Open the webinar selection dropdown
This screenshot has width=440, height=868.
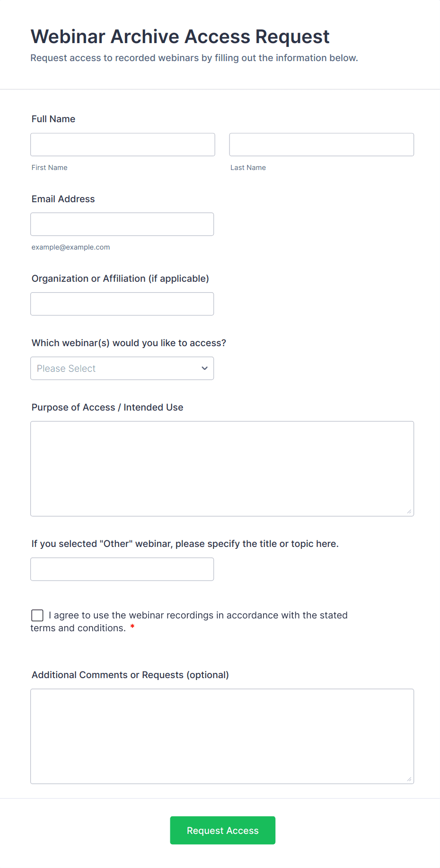tap(122, 368)
